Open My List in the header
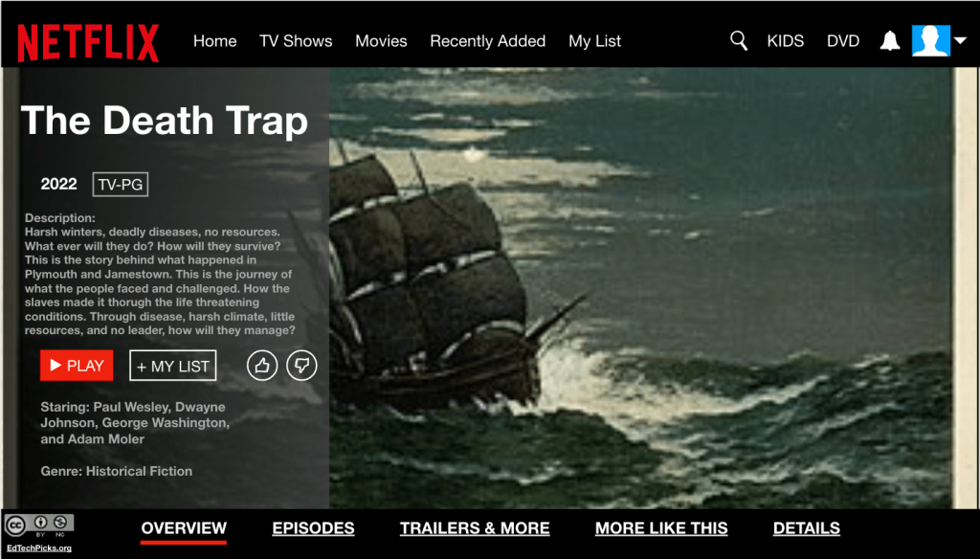This screenshot has width=980, height=559. (595, 41)
